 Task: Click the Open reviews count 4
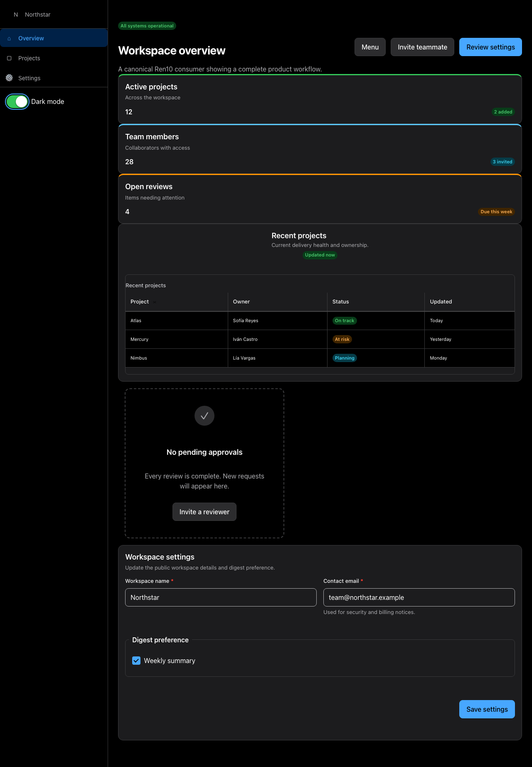click(127, 212)
